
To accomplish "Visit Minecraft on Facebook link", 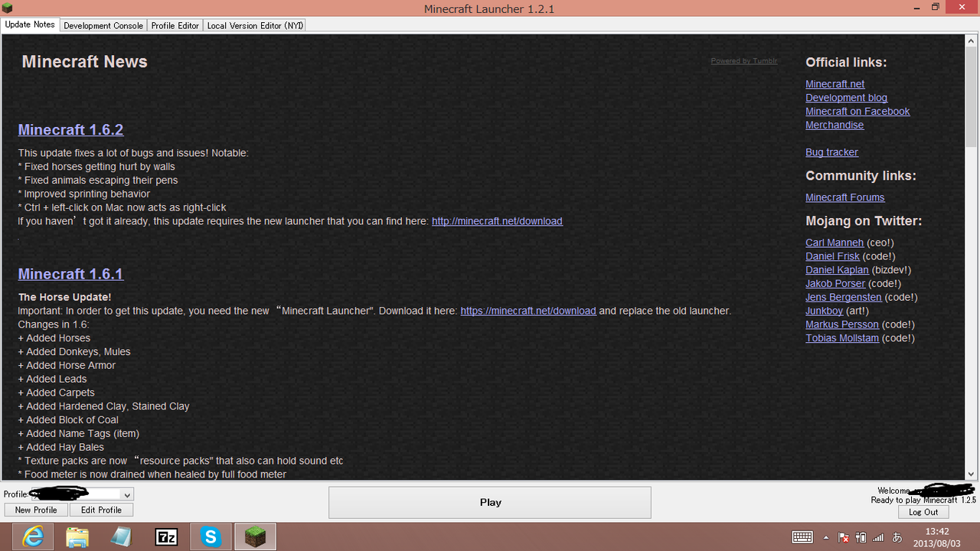I will pyautogui.click(x=857, y=112).
